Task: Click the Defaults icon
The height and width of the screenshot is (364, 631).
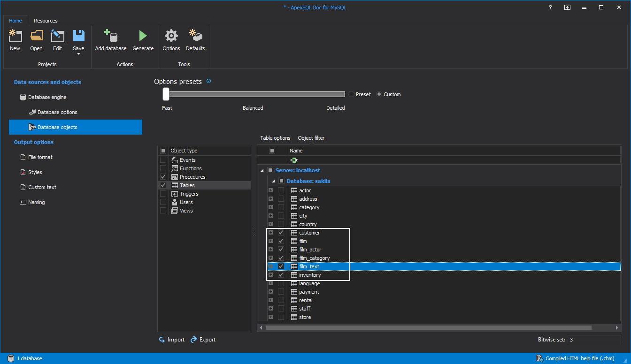Action: pos(195,36)
